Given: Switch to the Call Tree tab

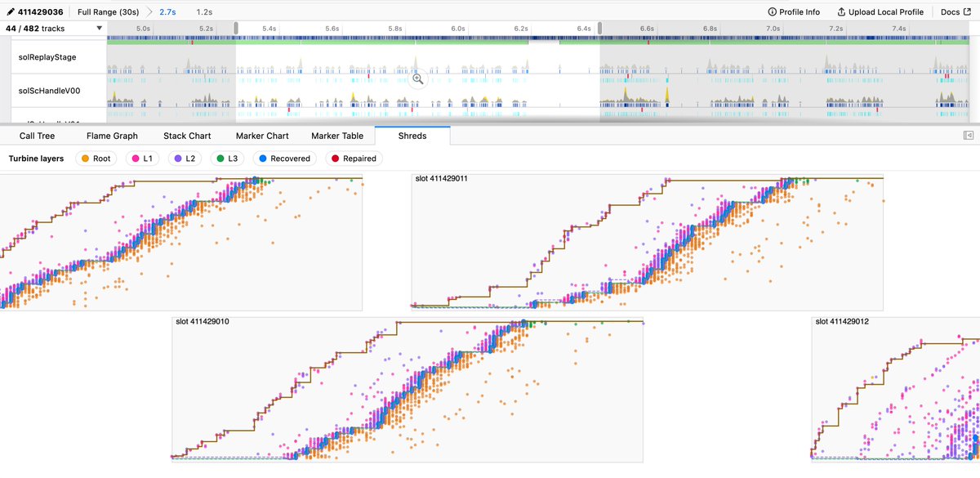Looking at the screenshot, I should [38, 136].
